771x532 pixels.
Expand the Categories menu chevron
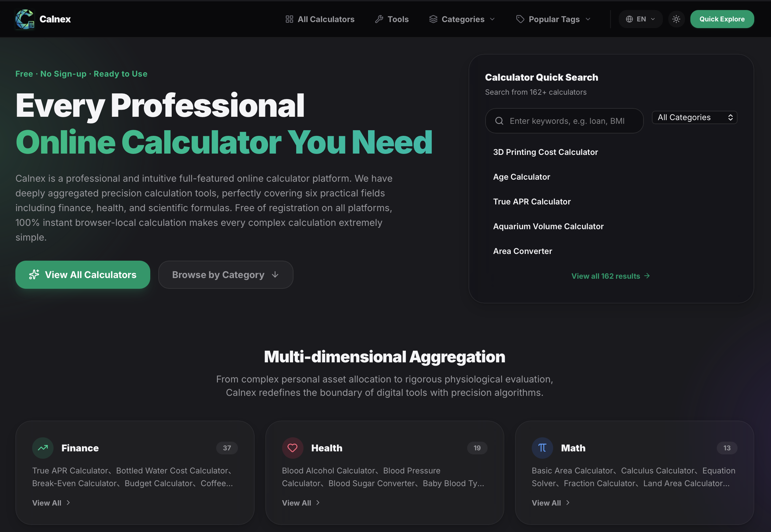pyautogui.click(x=492, y=19)
